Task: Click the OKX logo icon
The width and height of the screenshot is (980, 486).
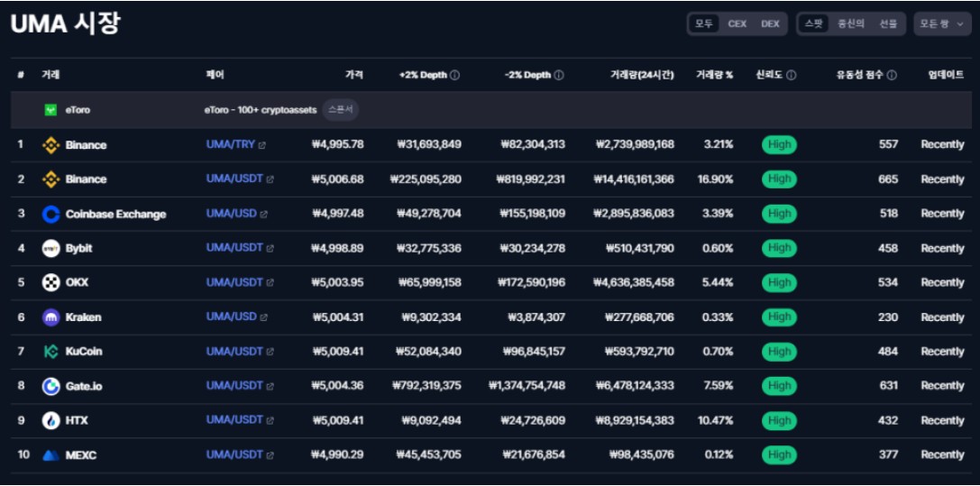Action: pos(50,283)
